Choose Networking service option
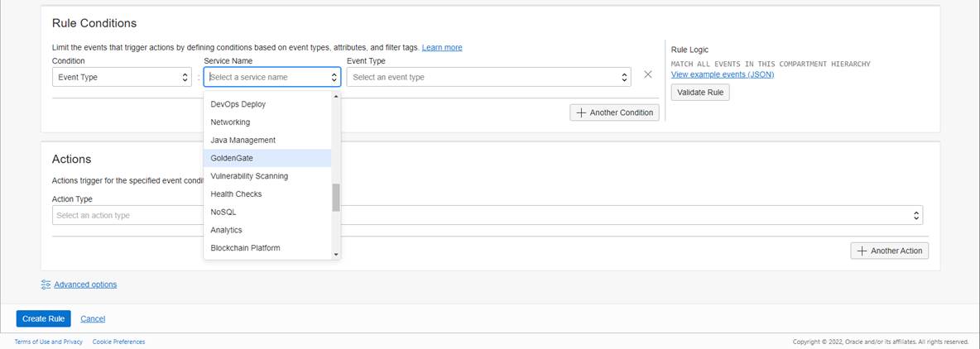Image resolution: width=980 pixels, height=349 pixels. tap(230, 122)
